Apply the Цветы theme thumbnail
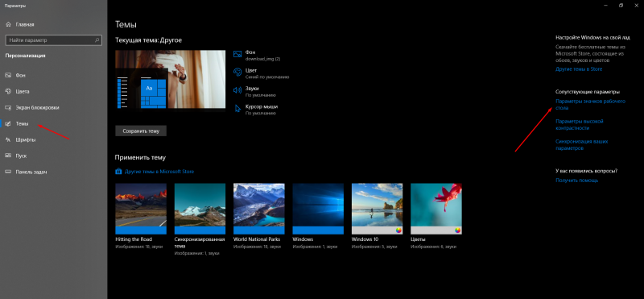This screenshot has width=644, height=299. (x=436, y=209)
